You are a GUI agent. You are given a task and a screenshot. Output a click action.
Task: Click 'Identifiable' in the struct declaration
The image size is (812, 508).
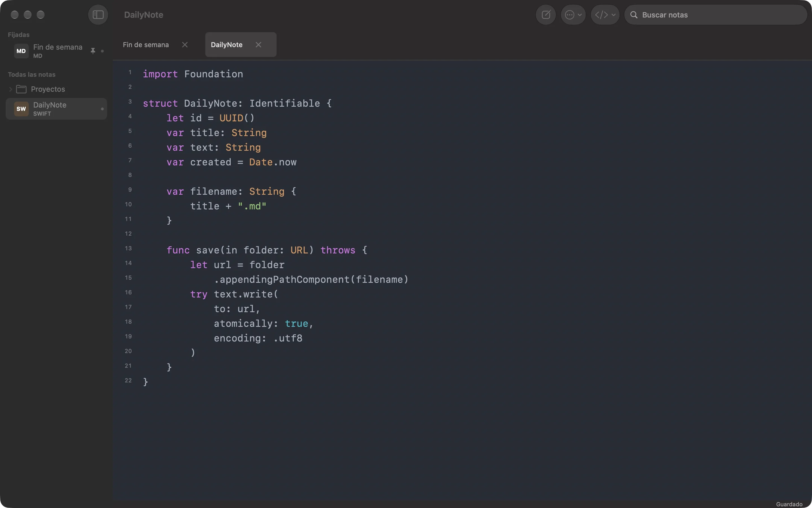tap(284, 104)
